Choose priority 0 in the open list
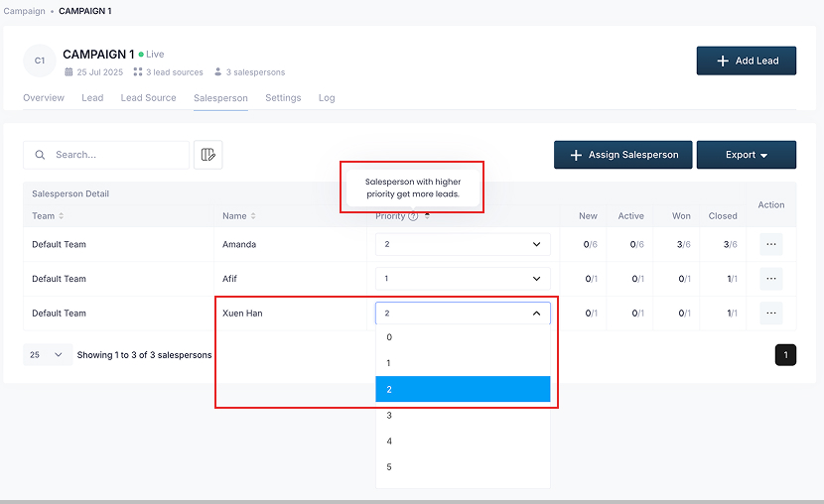This screenshot has width=824, height=504. click(463, 337)
